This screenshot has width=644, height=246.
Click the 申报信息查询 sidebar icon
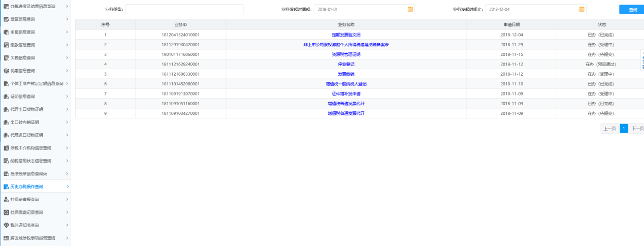tap(6, 32)
